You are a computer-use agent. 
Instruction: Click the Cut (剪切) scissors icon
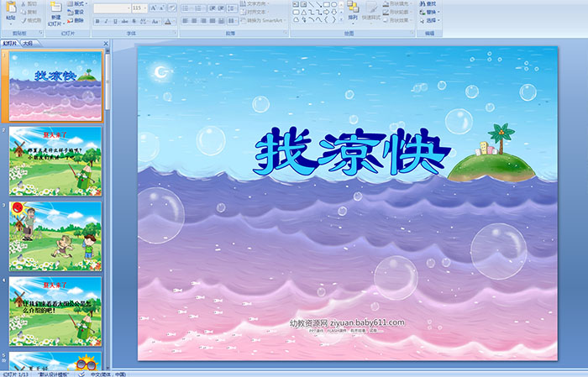point(24,3)
